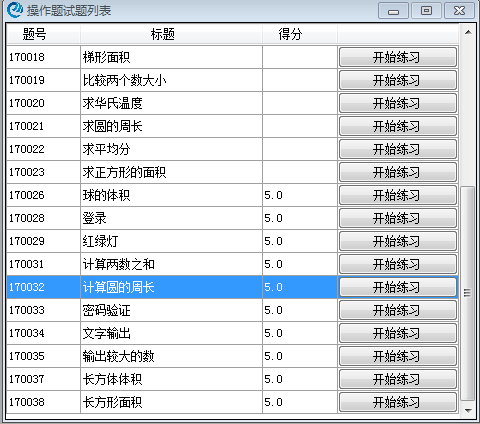Click 开始练习 for 密码验证
Screen dimensions: 480x424
(398, 310)
